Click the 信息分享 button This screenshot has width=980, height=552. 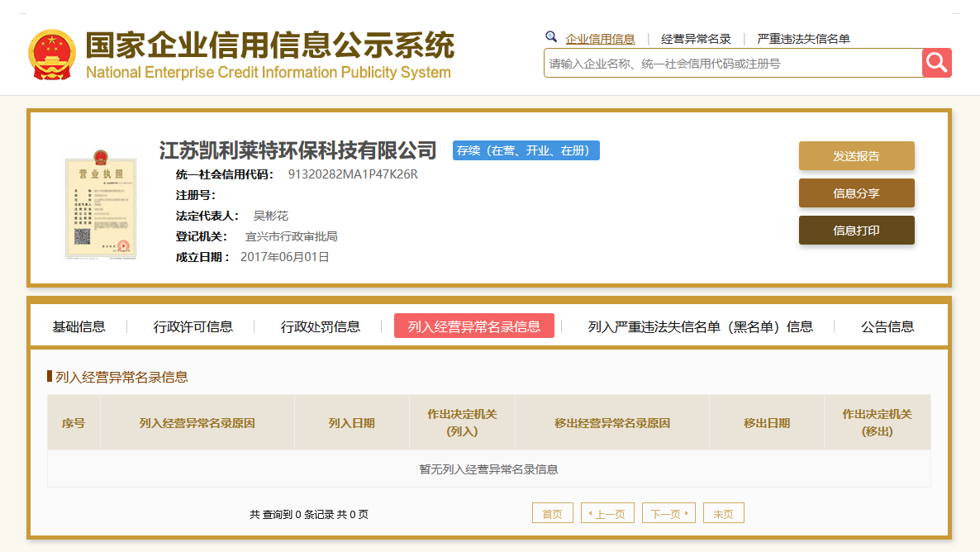coord(856,193)
